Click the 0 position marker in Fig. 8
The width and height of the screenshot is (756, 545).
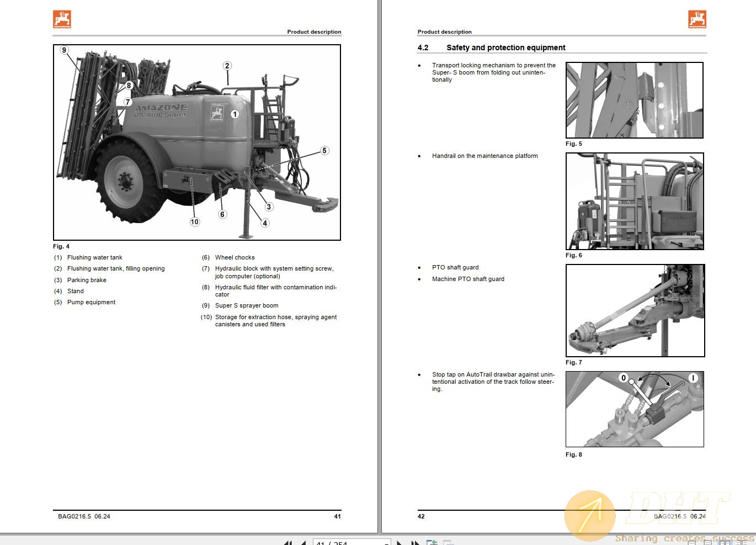point(624,378)
